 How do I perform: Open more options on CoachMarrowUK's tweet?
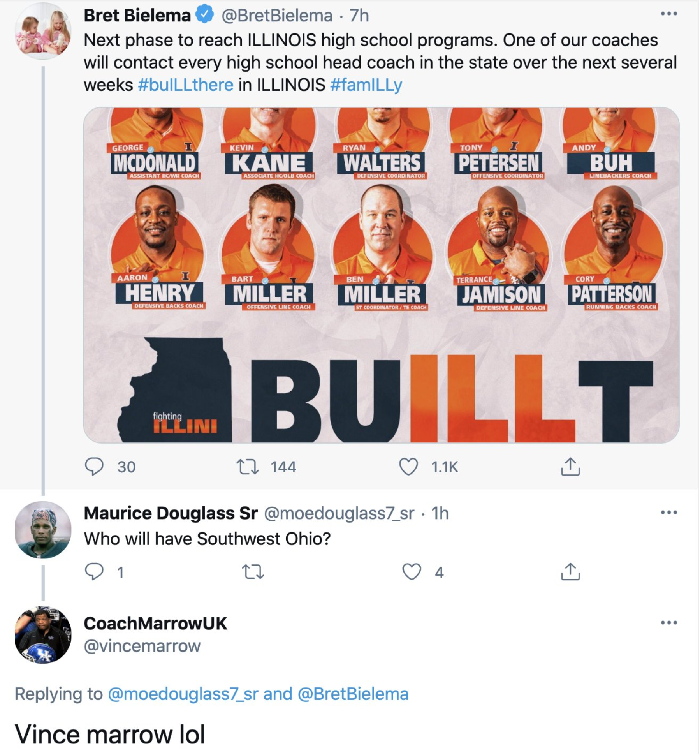669,623
